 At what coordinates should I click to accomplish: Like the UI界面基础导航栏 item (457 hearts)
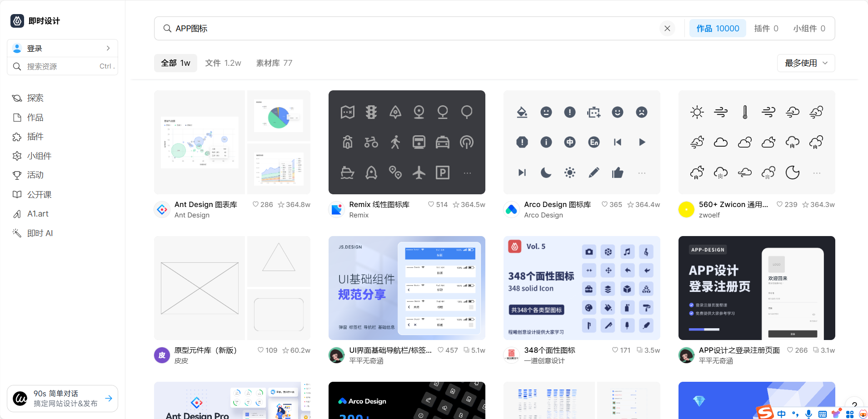click(x=448, y=350)
